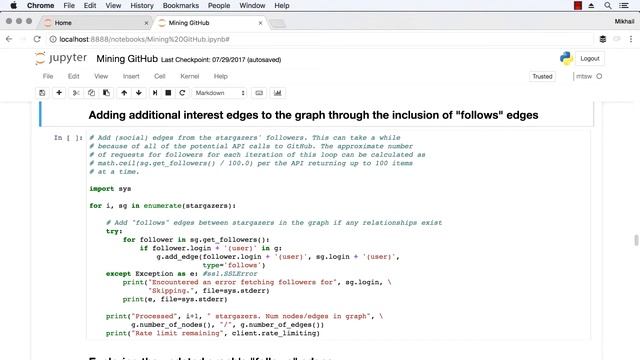The height and width of the screenshot is (360, 640).
Task: Go back in browser history
Action: (x=9, y=39)
